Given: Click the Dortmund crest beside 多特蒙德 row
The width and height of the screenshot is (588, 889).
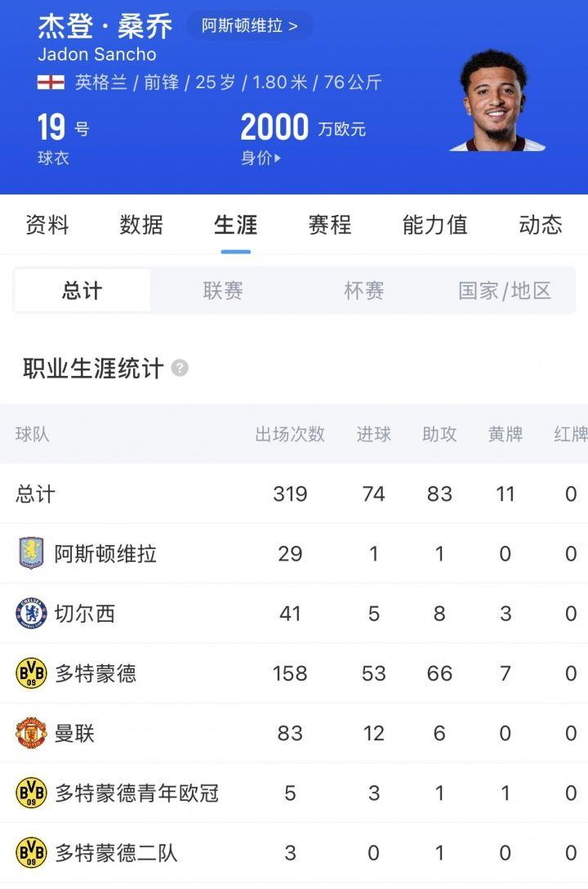Looking at the screenshot, I should [x=31, y=673].
